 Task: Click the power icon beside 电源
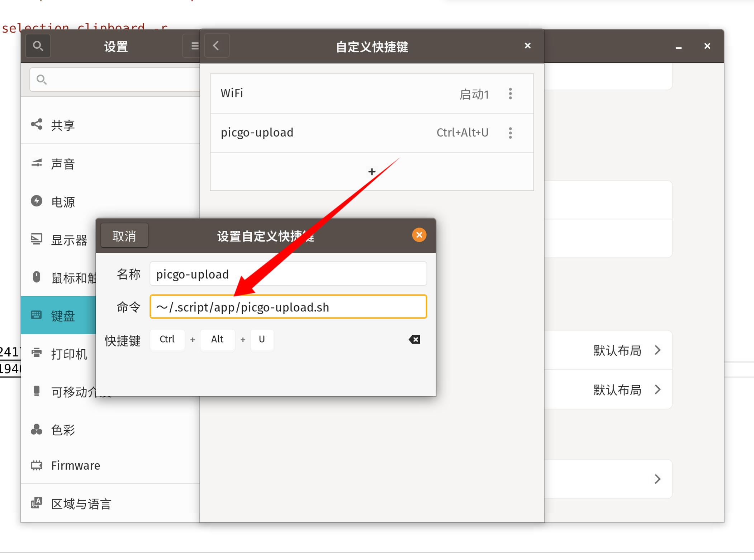(37, 201)
